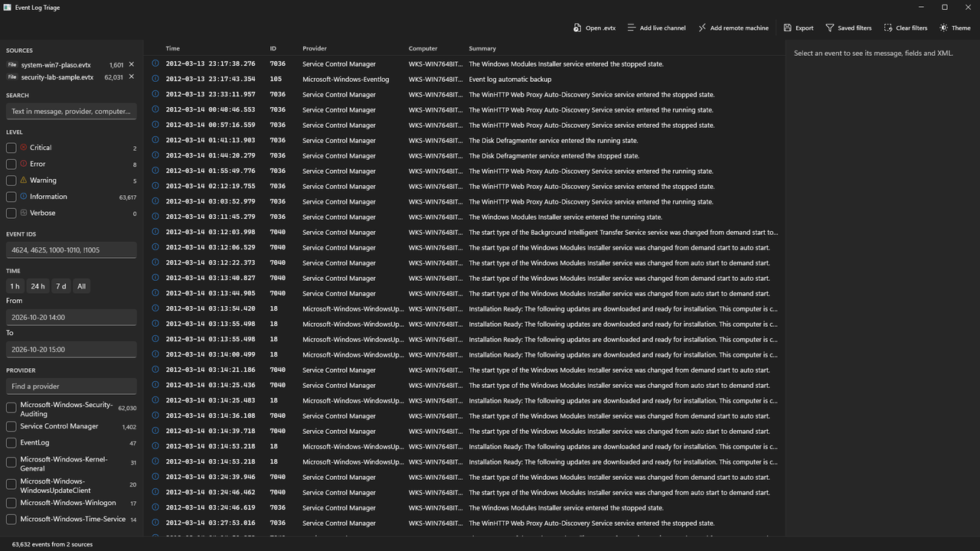Click info icon of 03:13:54.420 event
Viewport: 980px width, 551px height.
pos(155,308)
